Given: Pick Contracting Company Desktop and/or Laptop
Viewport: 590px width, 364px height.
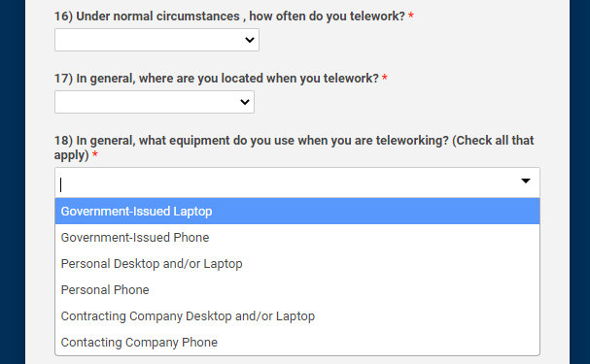Looking at the screenshot, I should click(x=297, y=316).
